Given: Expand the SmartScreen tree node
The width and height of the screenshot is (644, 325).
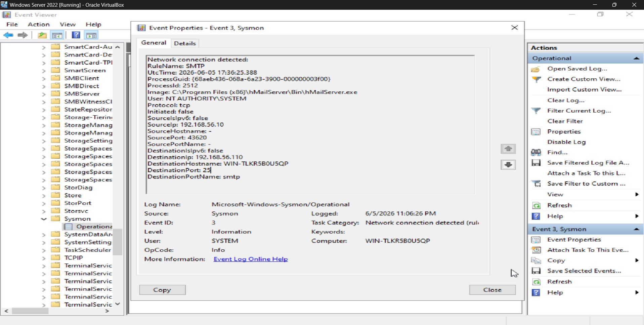Looking at the screenshot, I should tap(44, 71).
